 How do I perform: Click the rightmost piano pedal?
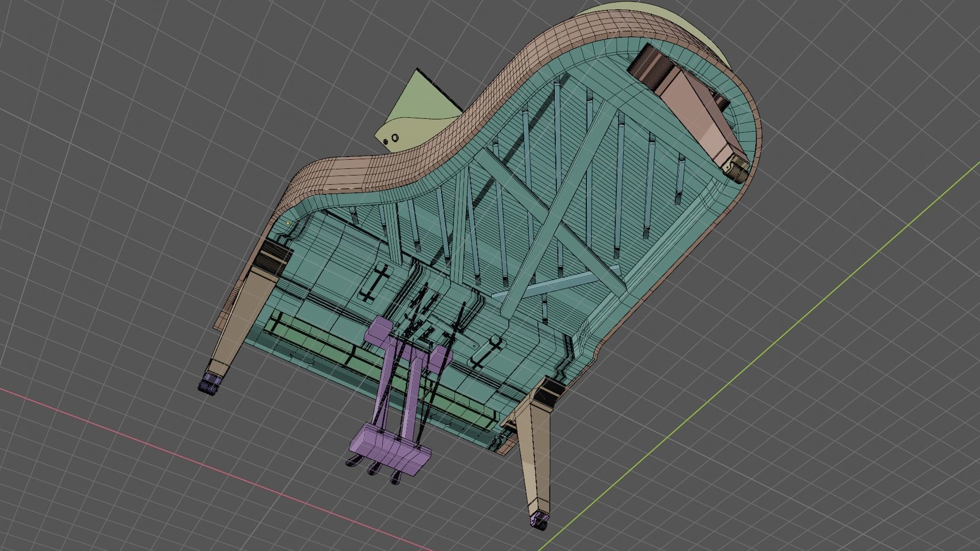coord(396,479)
